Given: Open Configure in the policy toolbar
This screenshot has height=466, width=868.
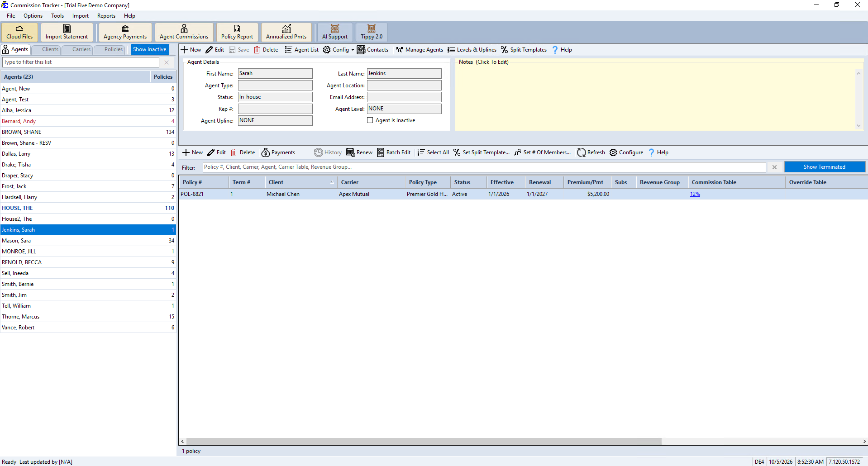Looking at the screenshot, I should 626,152.
